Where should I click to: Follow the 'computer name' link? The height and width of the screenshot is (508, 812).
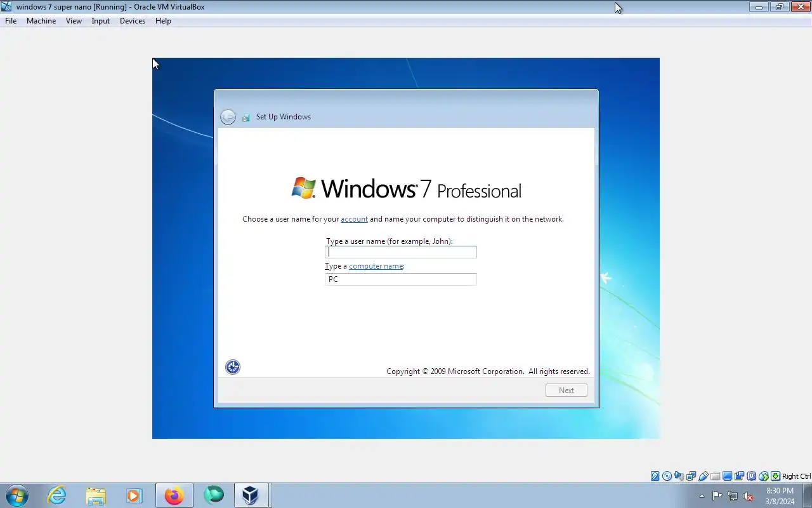(x=376, y=266)
